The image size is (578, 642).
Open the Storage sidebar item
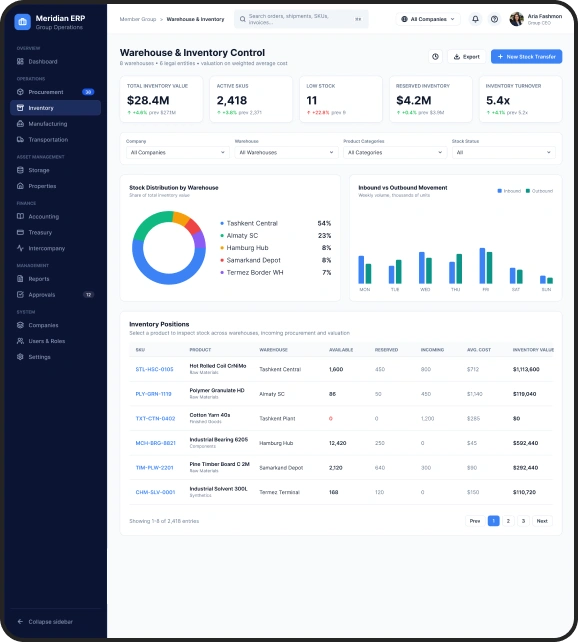55,170
